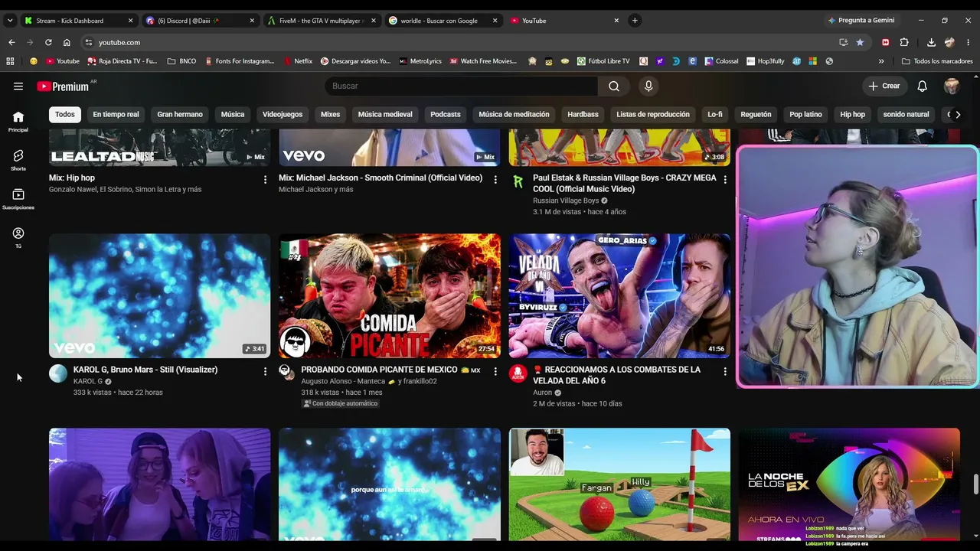Filter by the Hardbass chip

coord(583,115)
